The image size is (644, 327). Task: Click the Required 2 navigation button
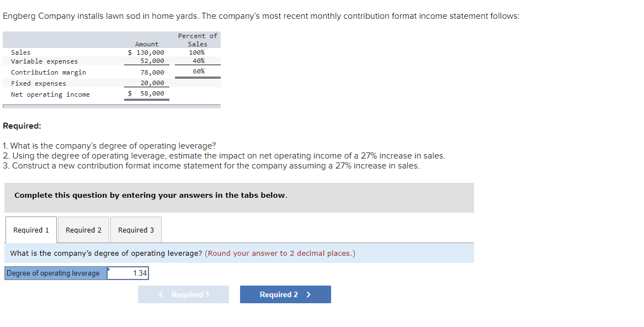pyautogui.click(x=285, y=294)
